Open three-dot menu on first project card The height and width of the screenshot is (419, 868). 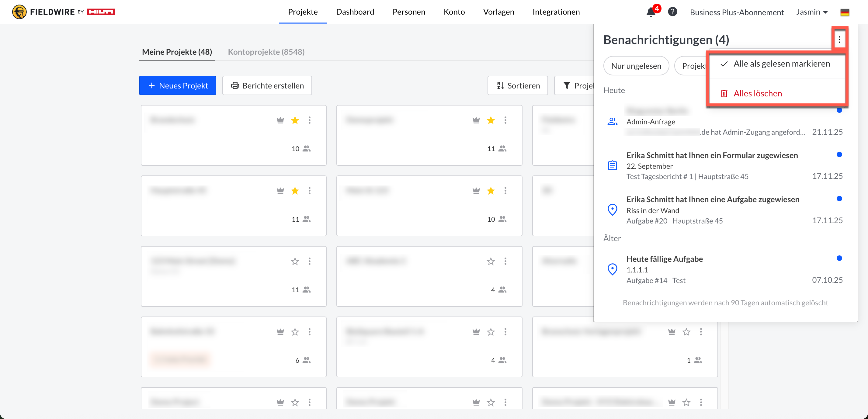(309, 120)
